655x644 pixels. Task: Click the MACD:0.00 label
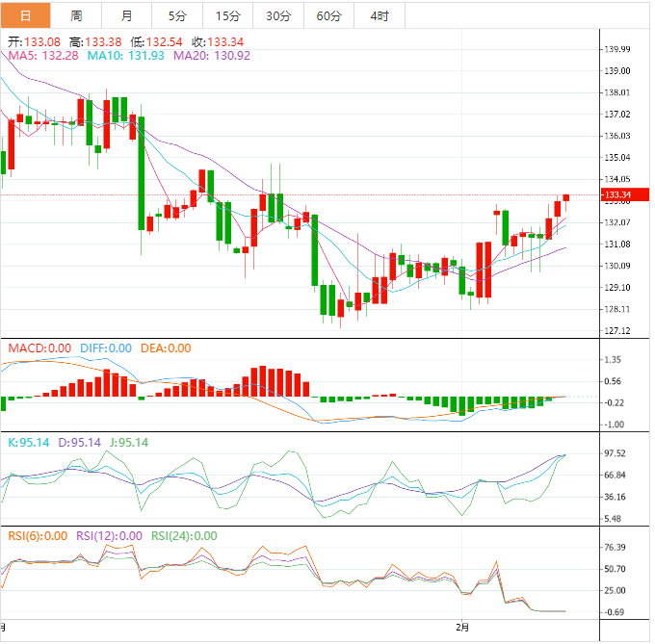pos(39,348)
